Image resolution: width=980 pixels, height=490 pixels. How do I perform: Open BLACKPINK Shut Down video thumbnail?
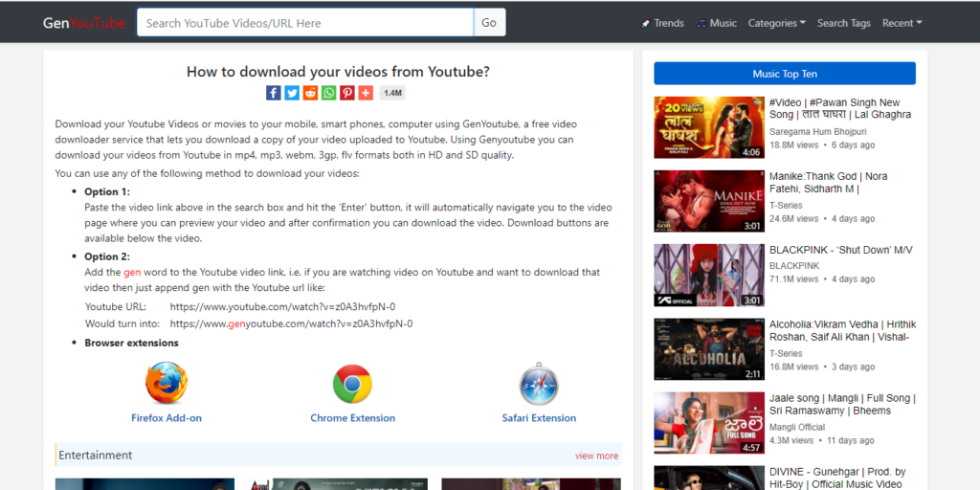(x=709, y=275)
